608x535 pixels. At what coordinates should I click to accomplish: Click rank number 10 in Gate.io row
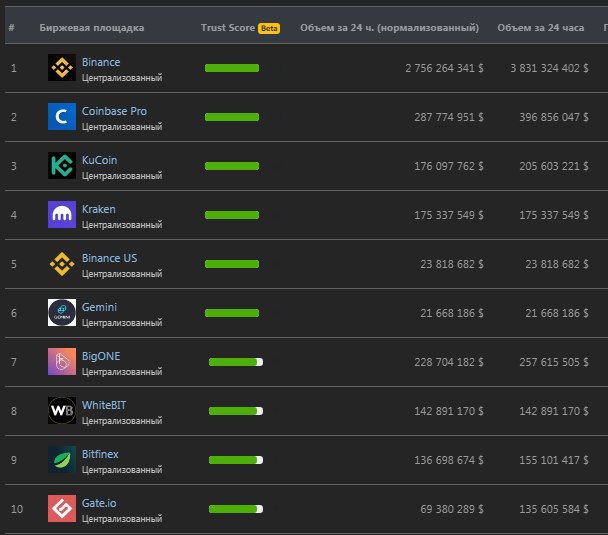[17, 509]
